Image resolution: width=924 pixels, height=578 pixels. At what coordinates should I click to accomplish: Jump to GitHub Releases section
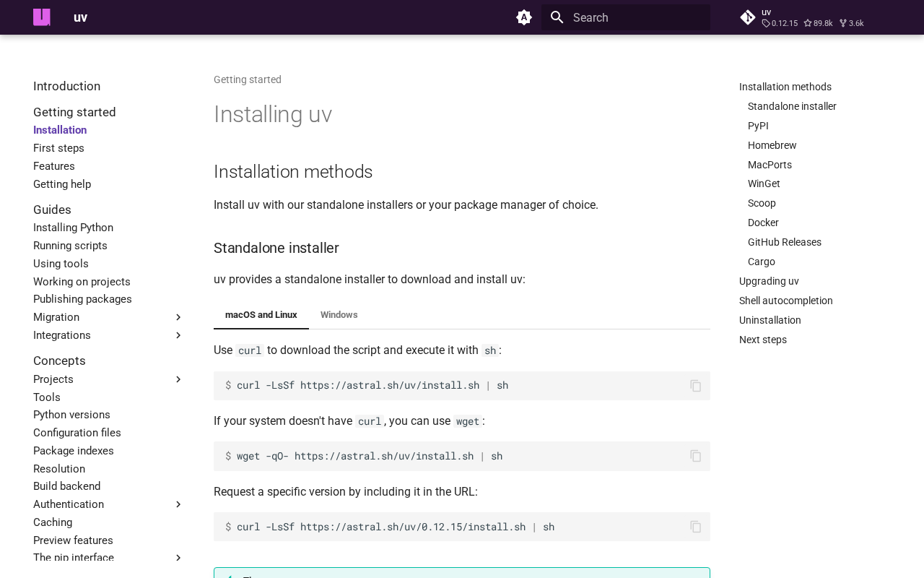(785, 242)
